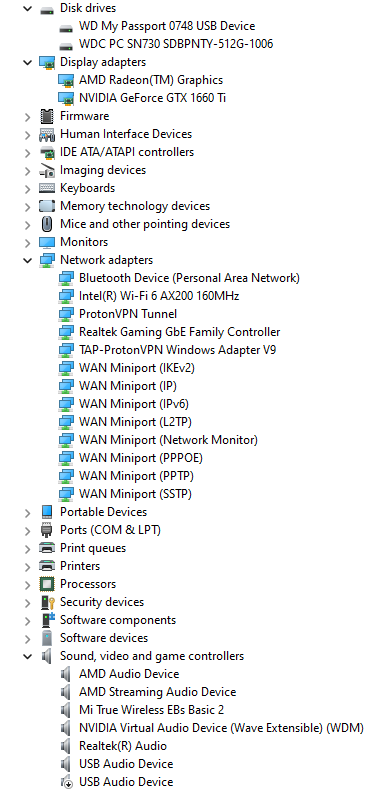The width and height of the screenshot is (370, 791).
Task: Expand Memory technology devices category
Action: (x=27, y=206)
